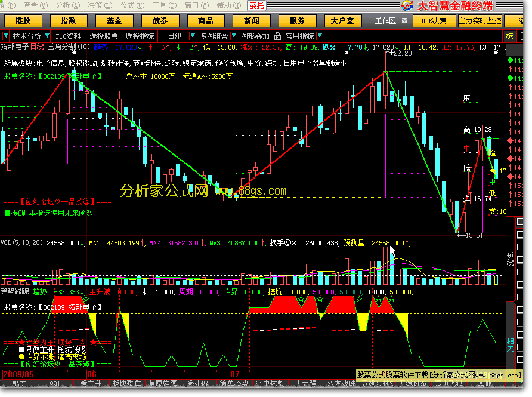This screenshot has height=397, width=532.
Task: Select the 相关 side tab
Action: 511,345
